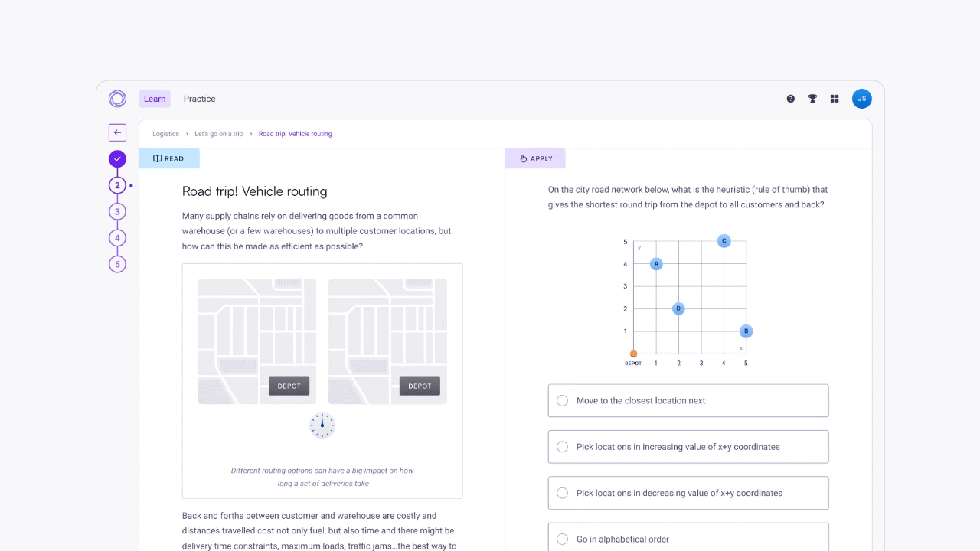This screenshot has height=551, width=980.
Task: Click the clock timer icon
Action: coord(322,425)
